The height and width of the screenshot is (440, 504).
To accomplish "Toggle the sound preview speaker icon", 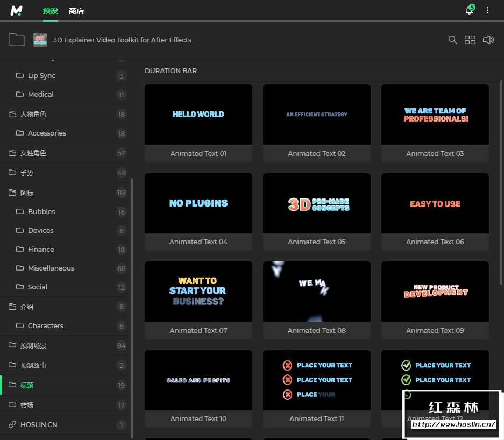I will click(488, 40).
